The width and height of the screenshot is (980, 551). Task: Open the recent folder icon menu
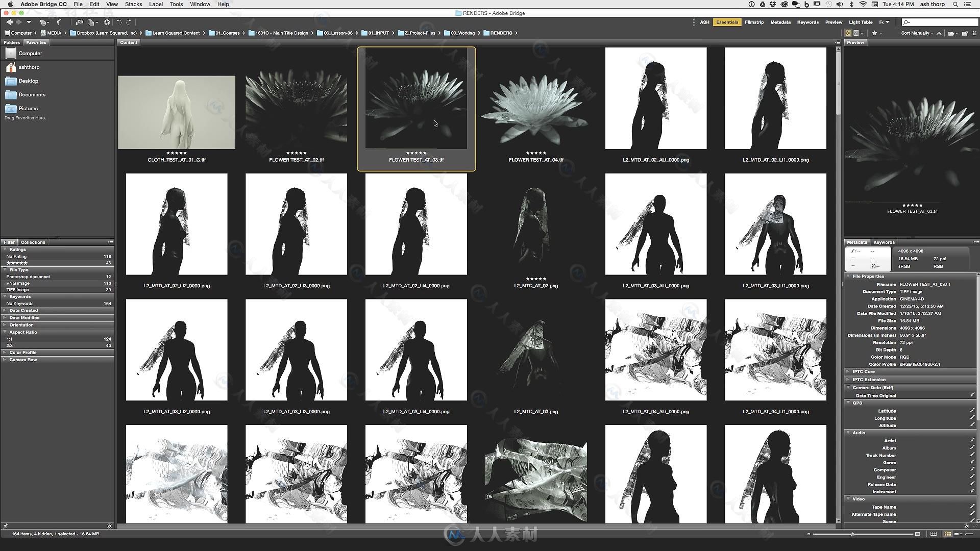coord(952,33)
